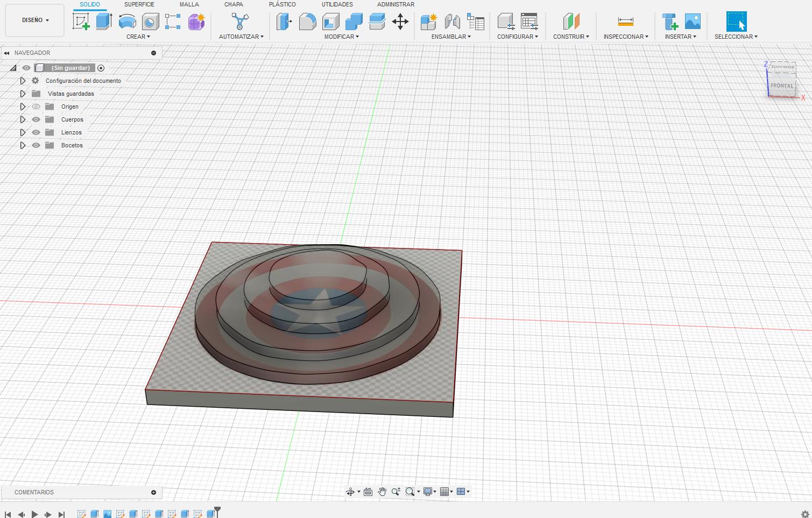Select the Combine tool
The image size is (812, 518).
pyautogui.click(x=354, y=22)
